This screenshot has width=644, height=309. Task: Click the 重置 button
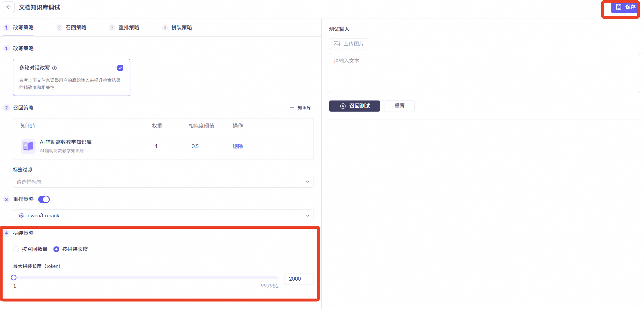(400, 106)
